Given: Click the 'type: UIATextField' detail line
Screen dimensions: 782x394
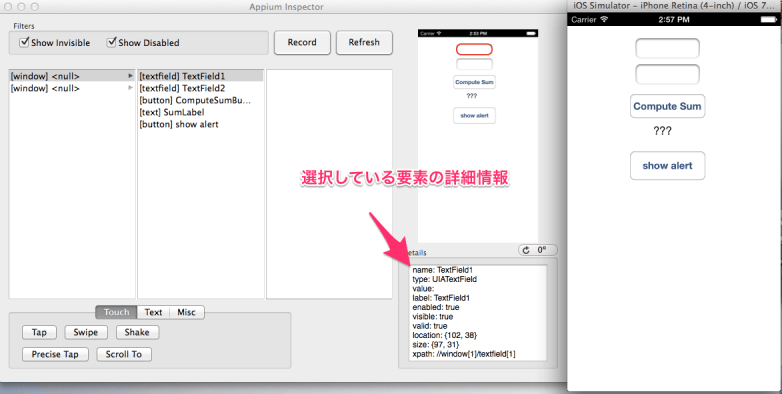Looking at the screenshot, I should pos(444,279).
